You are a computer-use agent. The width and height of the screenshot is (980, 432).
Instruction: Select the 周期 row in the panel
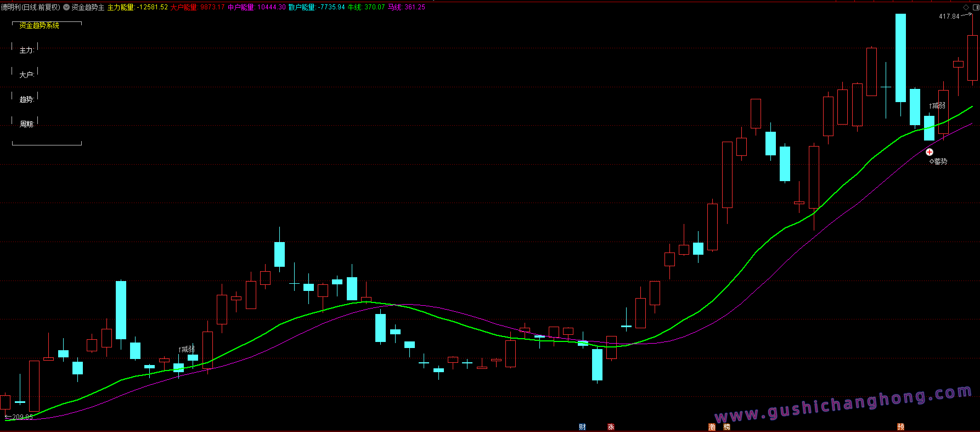coord(27,124)
